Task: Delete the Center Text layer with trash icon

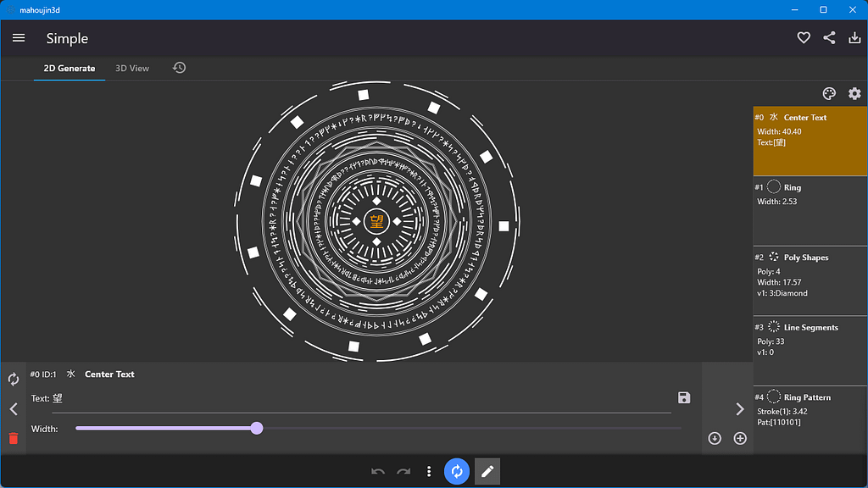Action: (x=14, y=438)
